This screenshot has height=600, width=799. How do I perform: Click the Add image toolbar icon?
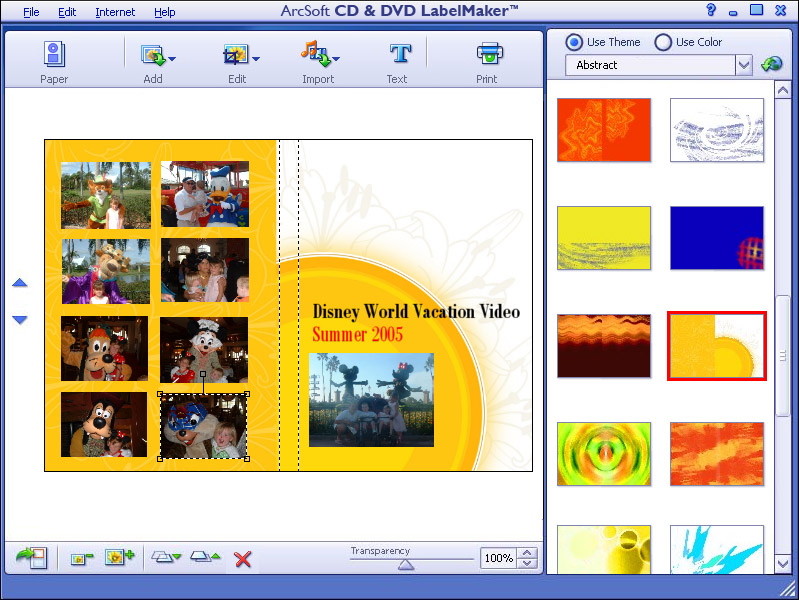(x=152, y=55)
